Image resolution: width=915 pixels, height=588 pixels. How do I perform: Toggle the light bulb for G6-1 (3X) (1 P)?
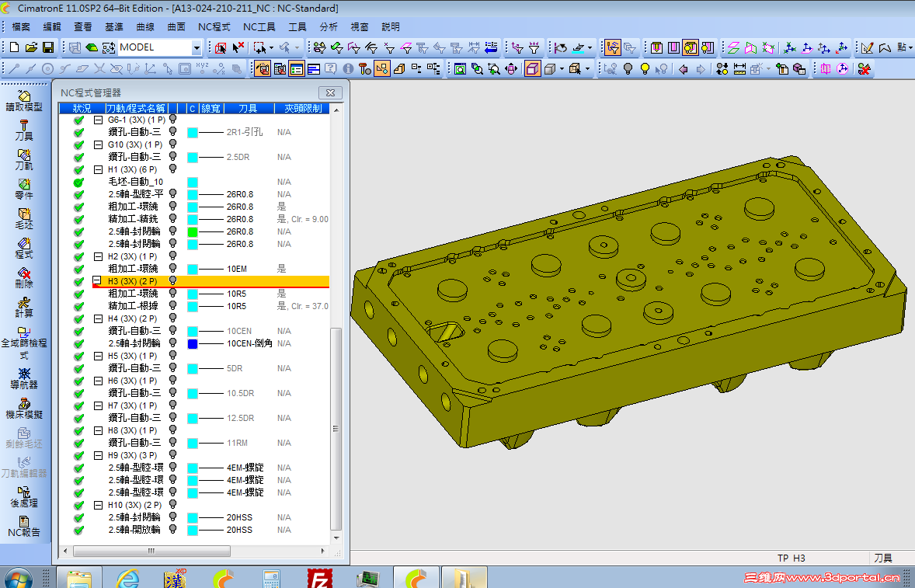(172, 119)
